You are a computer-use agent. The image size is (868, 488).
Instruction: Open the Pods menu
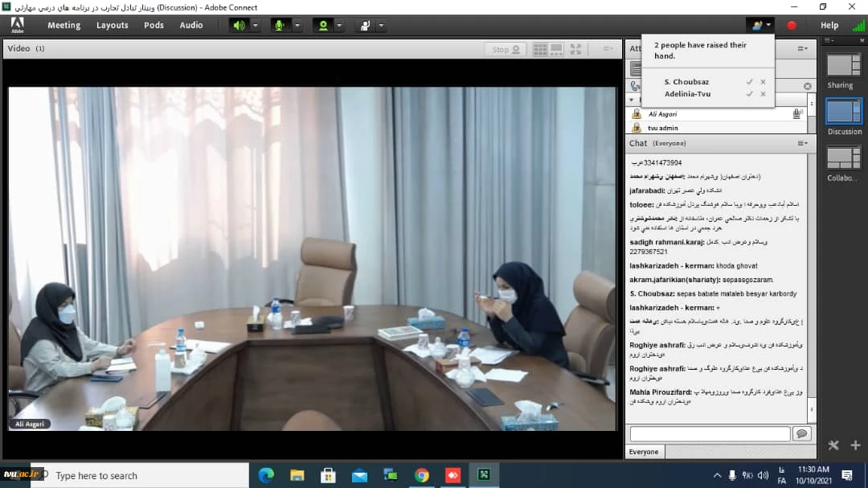[154, 25]
